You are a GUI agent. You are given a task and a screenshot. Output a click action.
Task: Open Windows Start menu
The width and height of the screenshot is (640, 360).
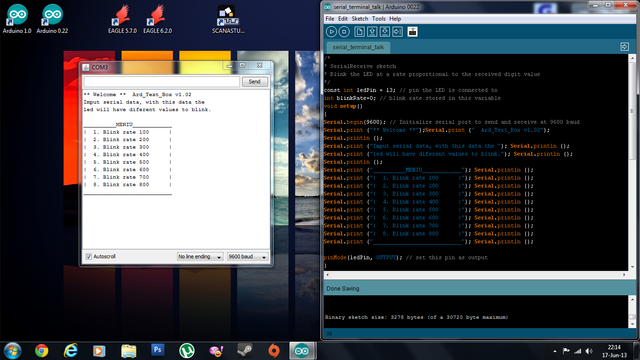[x=12, y=351]
